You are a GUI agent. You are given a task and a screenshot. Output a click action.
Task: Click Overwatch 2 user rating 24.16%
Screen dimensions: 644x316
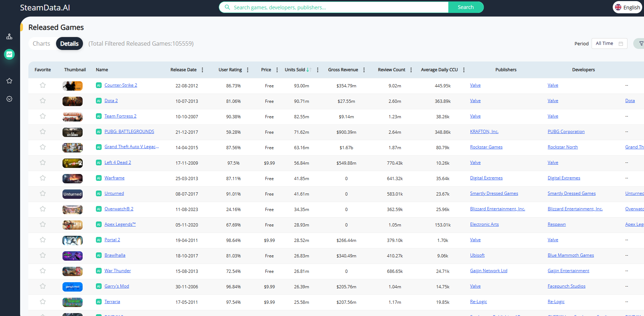click(x=233, y=210)
